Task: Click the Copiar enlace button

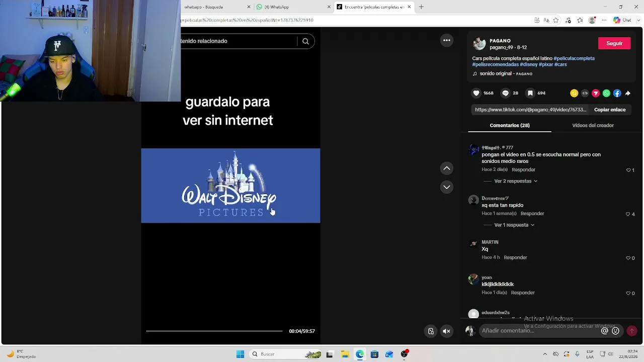Action: 610,110
